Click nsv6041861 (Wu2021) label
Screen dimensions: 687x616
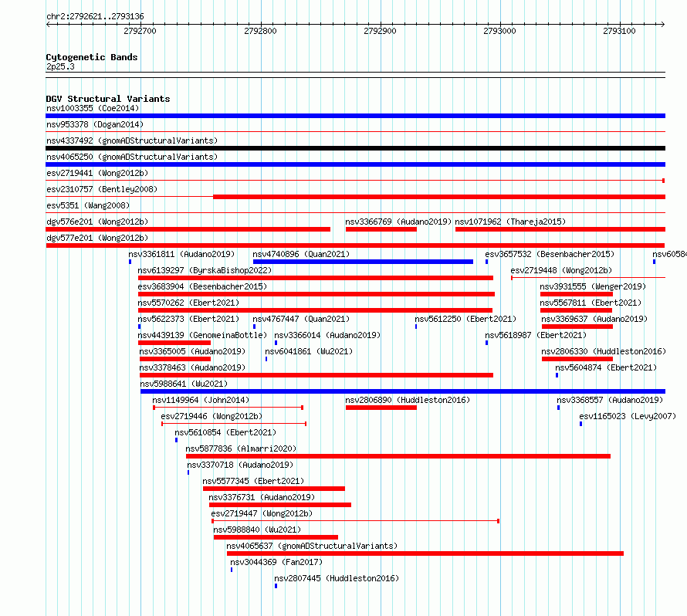309,351
